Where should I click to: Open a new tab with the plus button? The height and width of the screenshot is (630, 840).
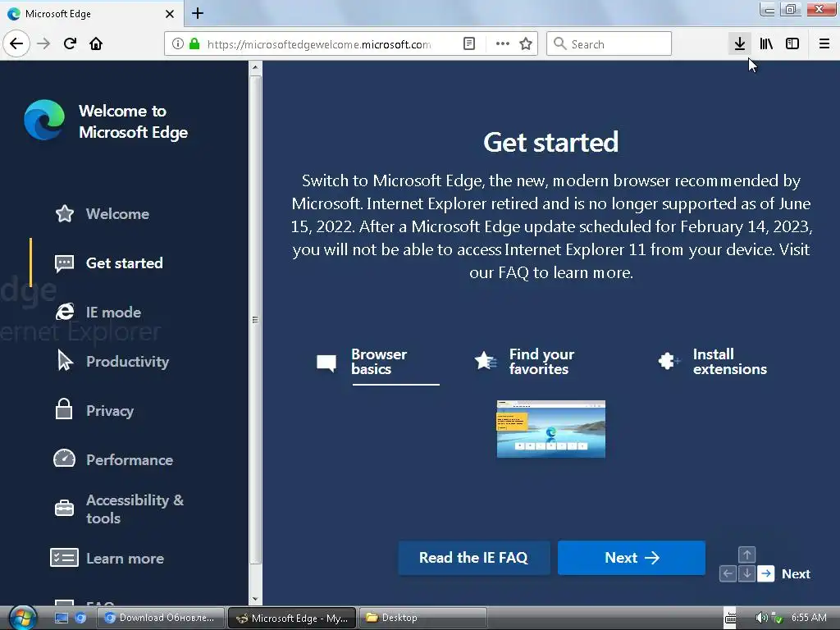coord(198,13)
